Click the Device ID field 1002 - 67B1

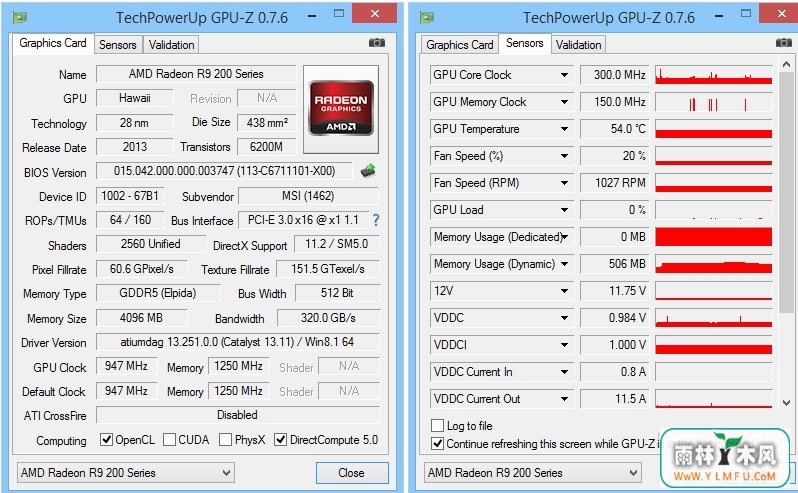click(130, 195)
